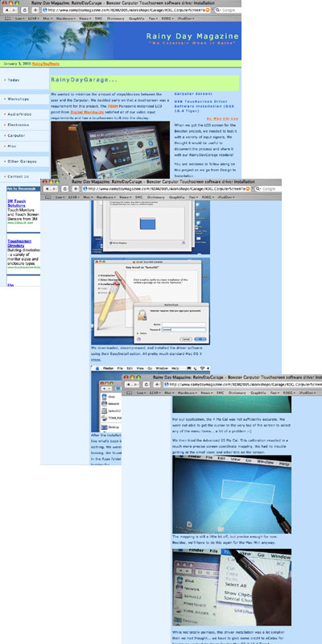Click the forward arrow in the frontmost Safari window
322x644 pixels.
[136, 385]
